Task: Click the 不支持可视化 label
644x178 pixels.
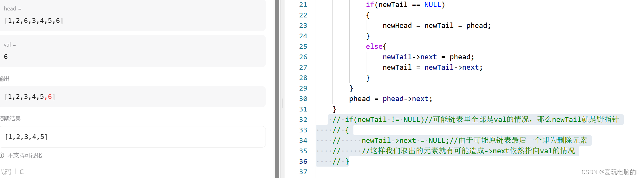Action: (25, 156)
